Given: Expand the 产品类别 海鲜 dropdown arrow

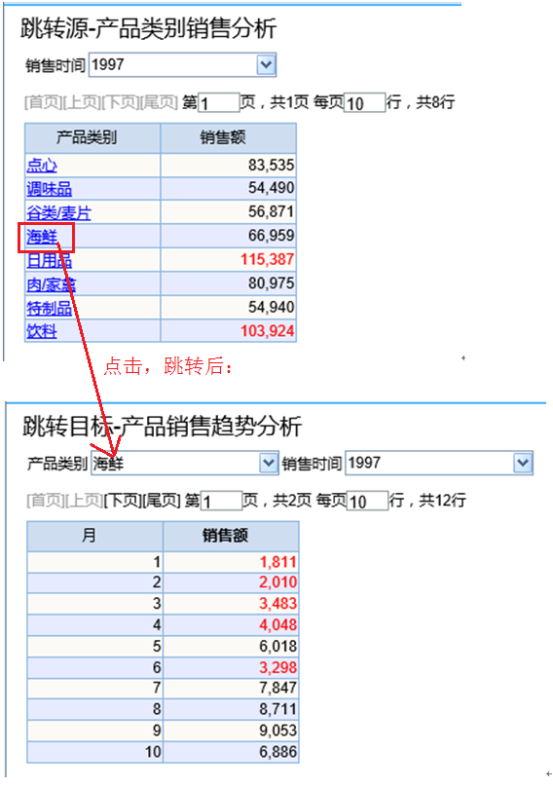Looking at the screenshot, I should pyautogui.click(x=268, y=463).
